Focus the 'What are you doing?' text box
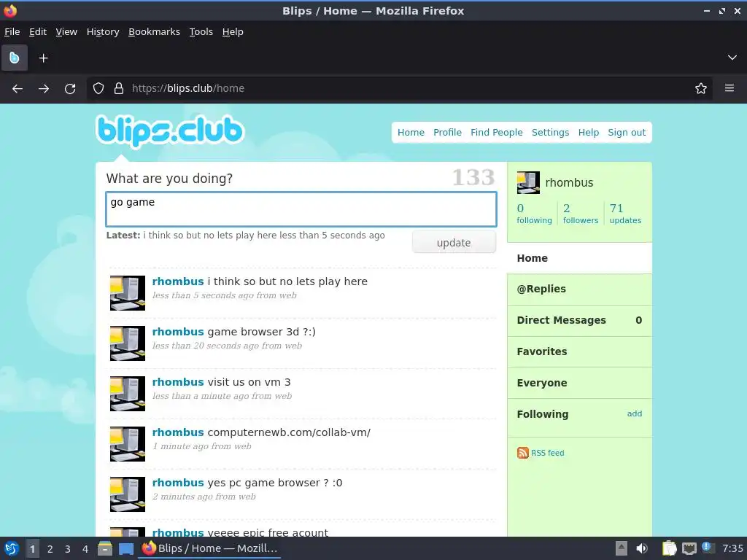 (301, 209)
